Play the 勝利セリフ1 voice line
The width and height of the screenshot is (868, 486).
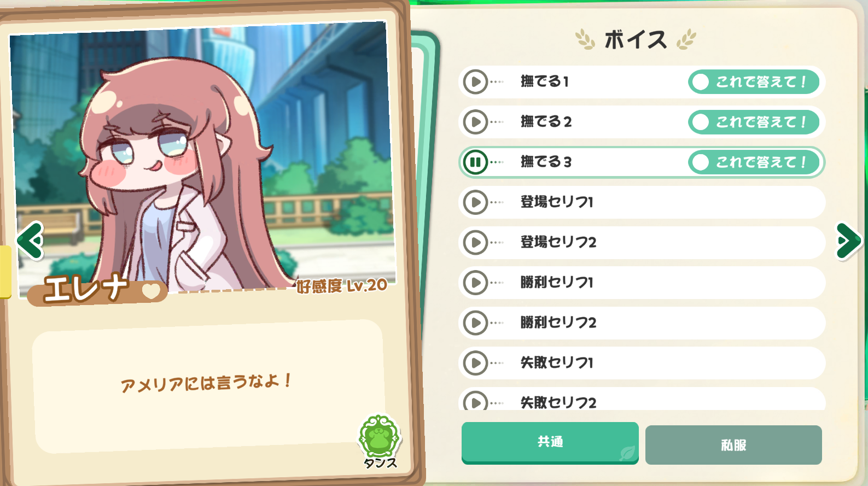click(475, 283)
